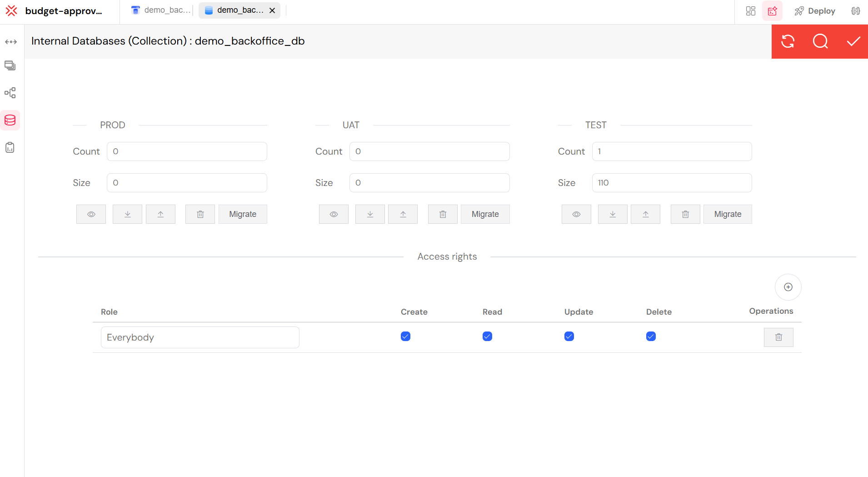The image size is (868, 477).
Task: Click the Deploy button
Action: 815,11
